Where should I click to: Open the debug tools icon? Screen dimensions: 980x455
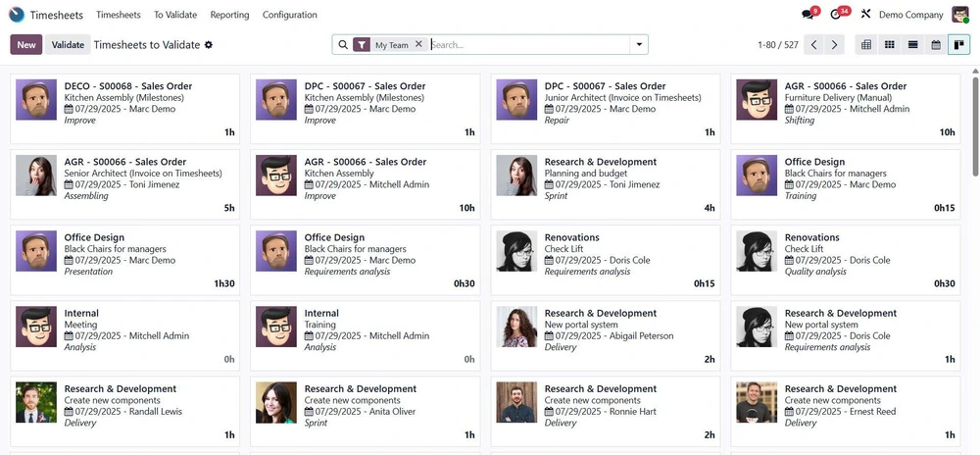click(865, 15)
